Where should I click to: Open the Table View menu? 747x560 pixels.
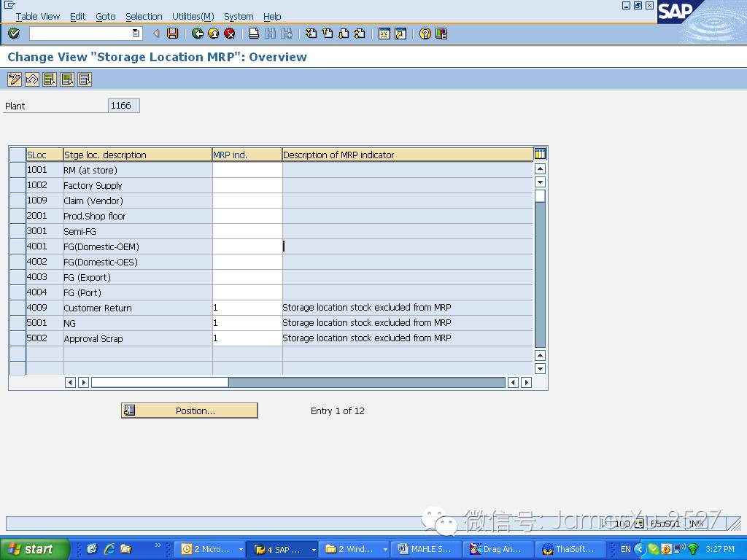point(38,17)
